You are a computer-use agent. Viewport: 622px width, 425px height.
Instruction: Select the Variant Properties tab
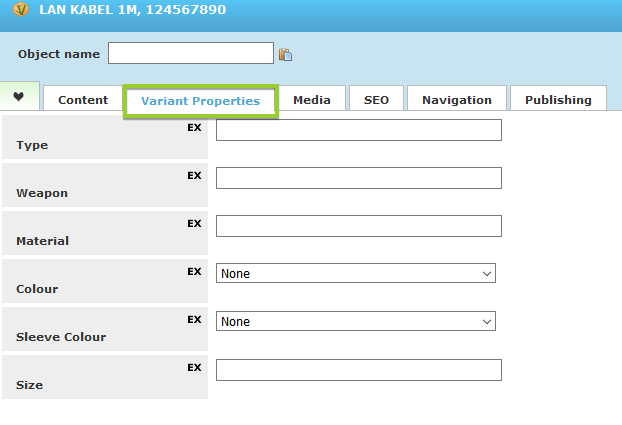(x=201, y=101)
